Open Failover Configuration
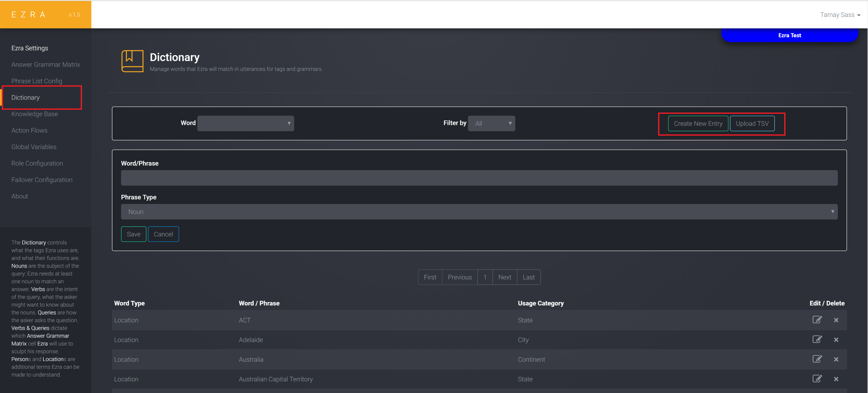This screenshot has height=393, width=868. coord(42,180)
